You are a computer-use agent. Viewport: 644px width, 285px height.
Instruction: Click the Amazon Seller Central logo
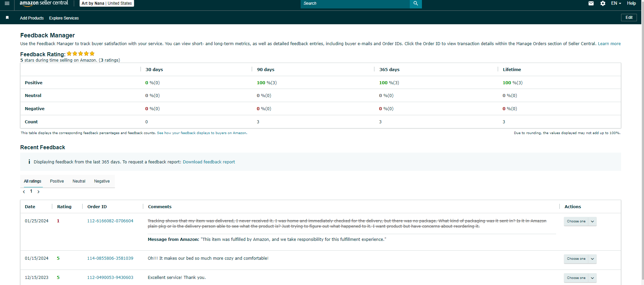pos(44,3)
